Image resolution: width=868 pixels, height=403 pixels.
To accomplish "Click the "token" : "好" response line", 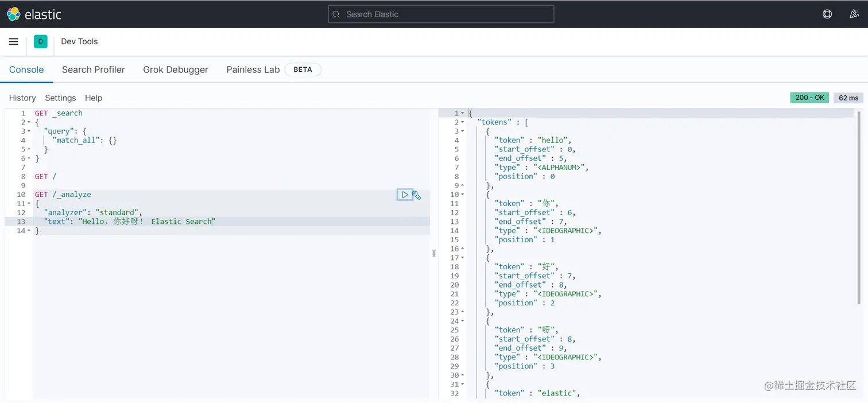I will 526,266.
